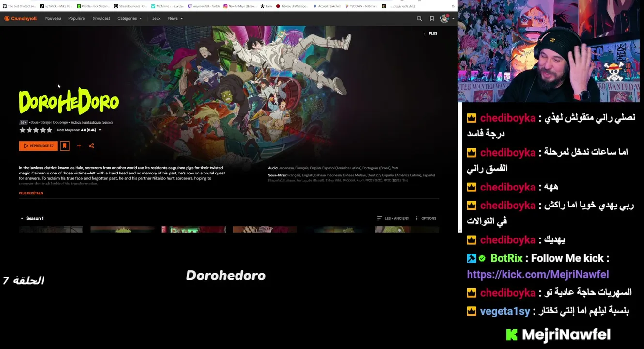Open the StreamElements bookmark
The height and width of the screenshot is (349, 644).
coord(130,6)
